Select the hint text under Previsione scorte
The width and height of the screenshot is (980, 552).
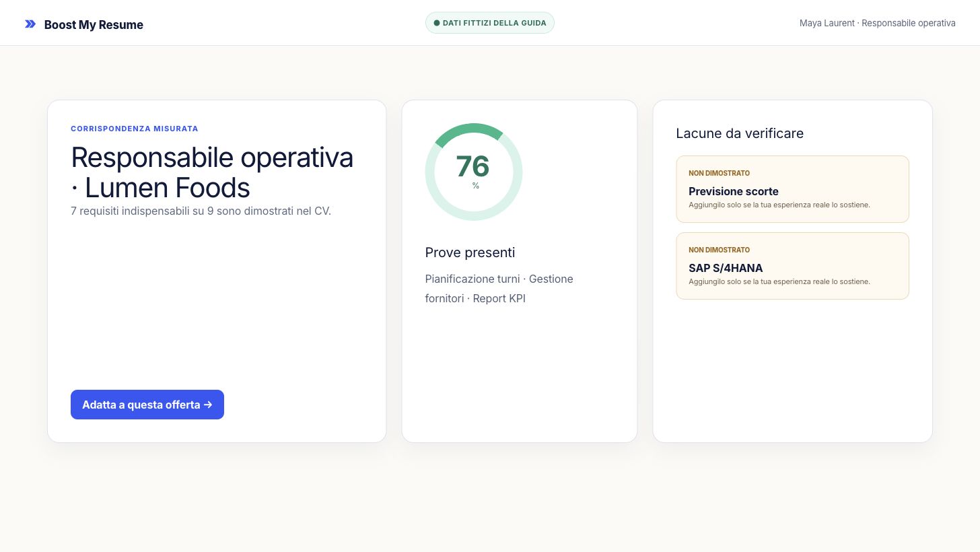(779, 205)
